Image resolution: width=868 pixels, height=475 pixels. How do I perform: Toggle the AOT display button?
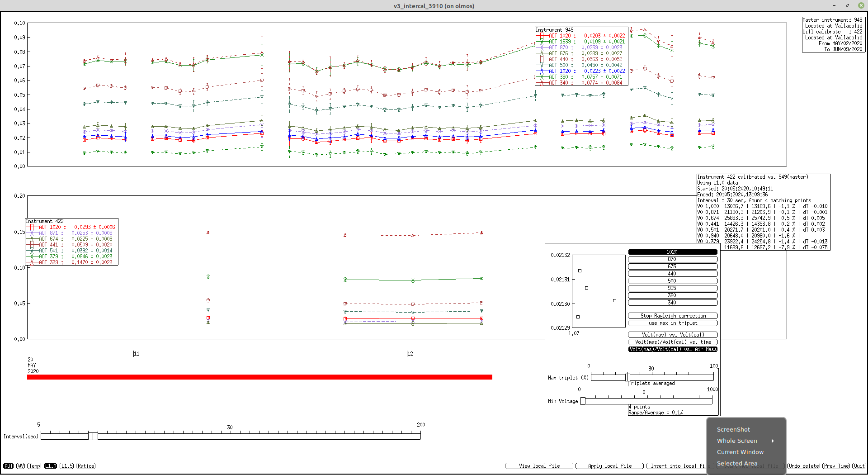coord(8,466)
